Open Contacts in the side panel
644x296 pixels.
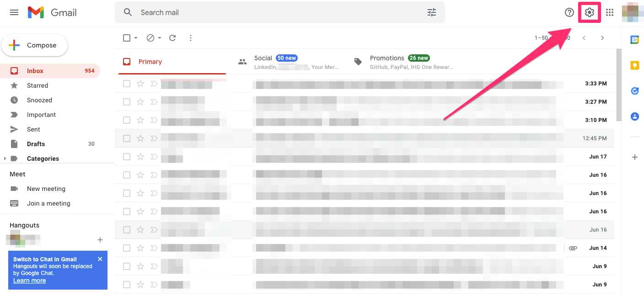[x=634, y=116]
